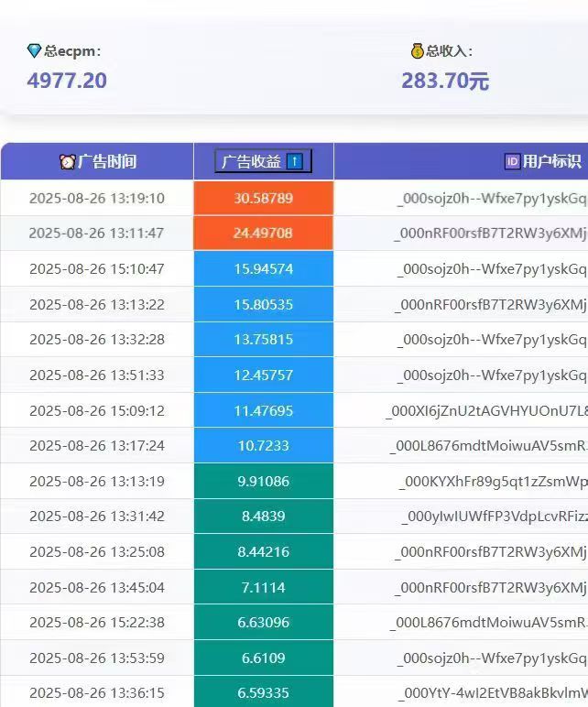Click the user ID starting _000ylwIUWfFP3
This screenshot has height=707, width=588.
495,517
